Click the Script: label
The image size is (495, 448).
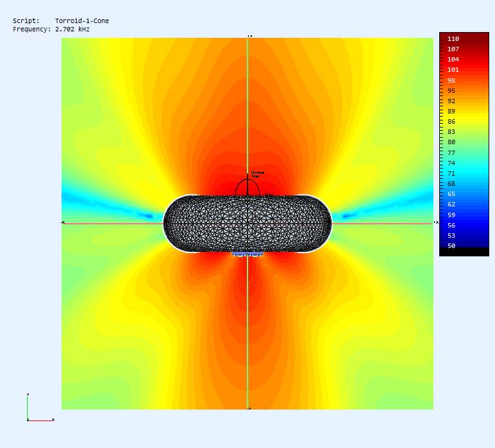pos(26,21)
